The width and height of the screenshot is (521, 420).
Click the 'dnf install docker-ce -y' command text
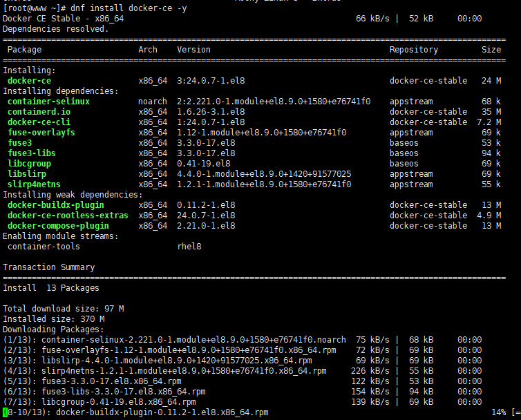click(129, 8)
